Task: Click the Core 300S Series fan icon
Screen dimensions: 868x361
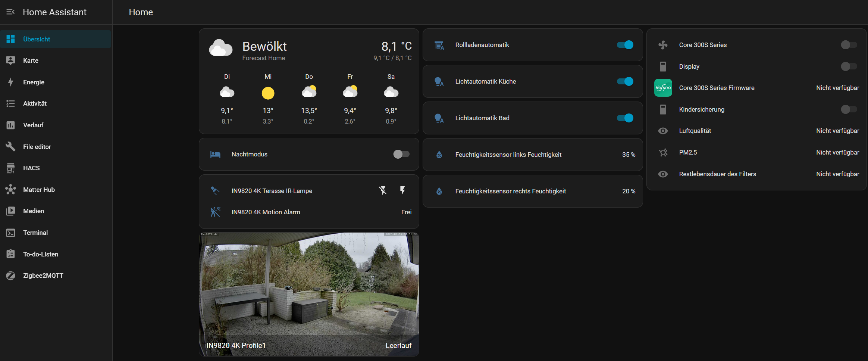Action: [663, 45]
